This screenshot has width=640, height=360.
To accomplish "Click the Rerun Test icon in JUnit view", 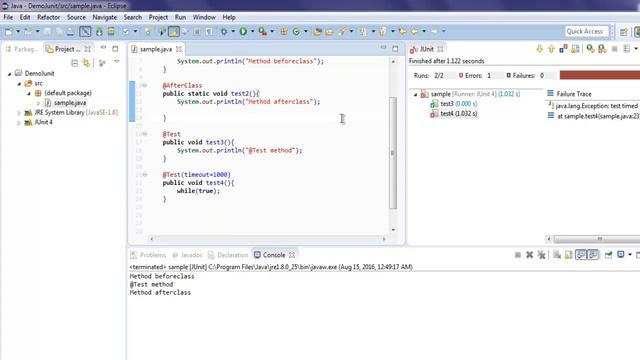I will click(590, 49).
